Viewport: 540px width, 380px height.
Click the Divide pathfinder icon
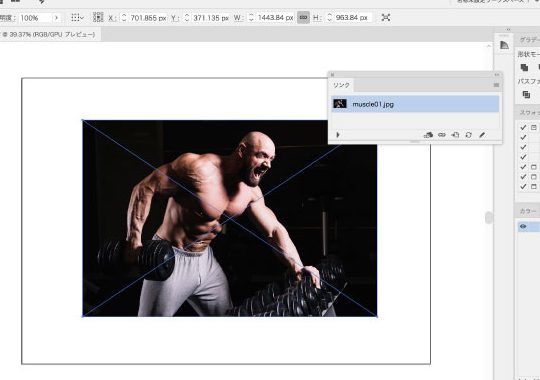[526, 94]
